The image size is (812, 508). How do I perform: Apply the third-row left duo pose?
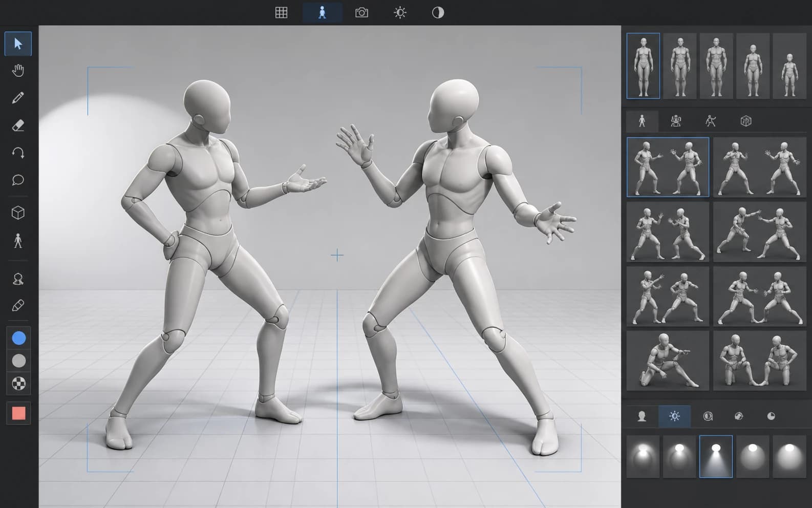(x=668, y=297)
